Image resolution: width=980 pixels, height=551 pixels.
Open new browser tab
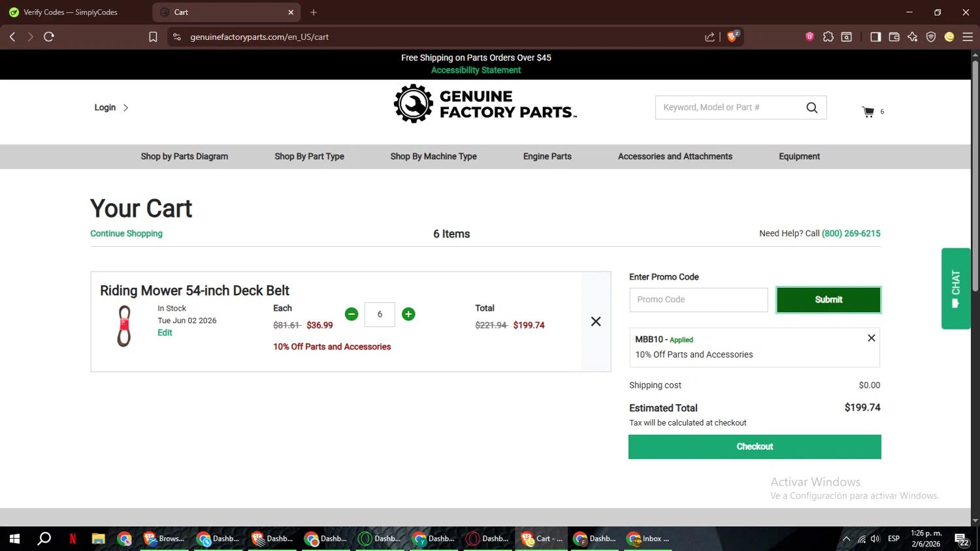point(314,12)
